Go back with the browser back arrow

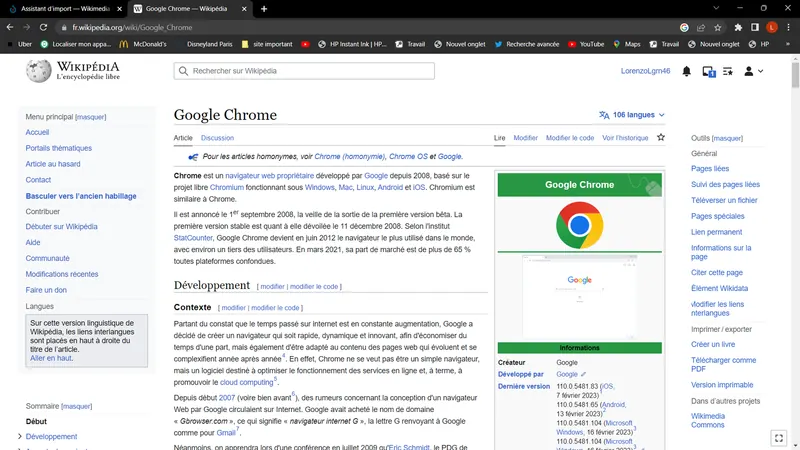click(10, 28)
